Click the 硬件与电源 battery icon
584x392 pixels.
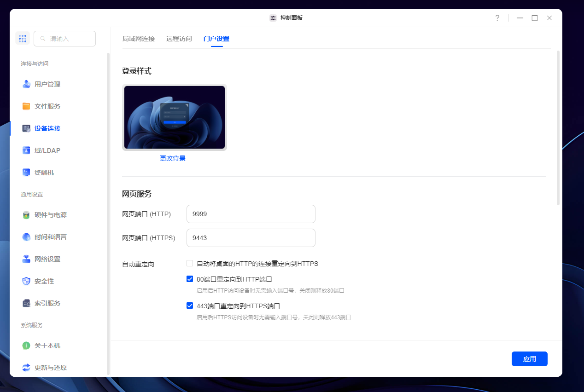[x=26, y=215]
